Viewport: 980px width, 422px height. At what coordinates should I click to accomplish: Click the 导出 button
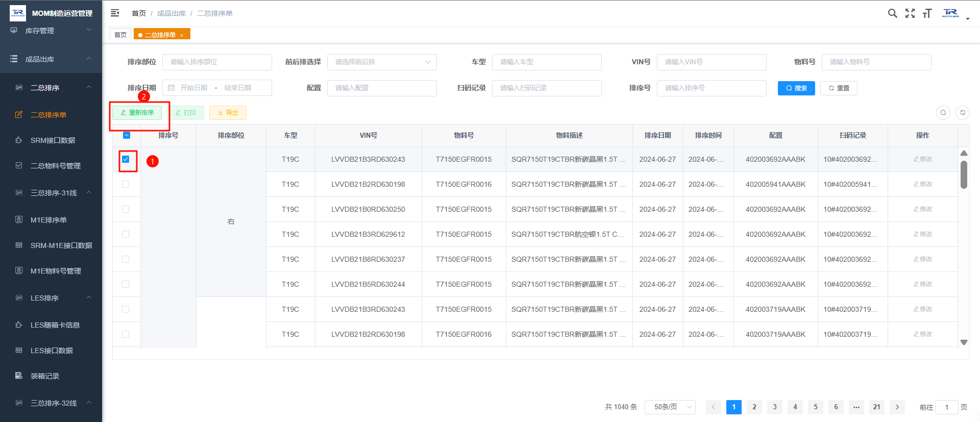pyautogui.click(x=228, y=113)
